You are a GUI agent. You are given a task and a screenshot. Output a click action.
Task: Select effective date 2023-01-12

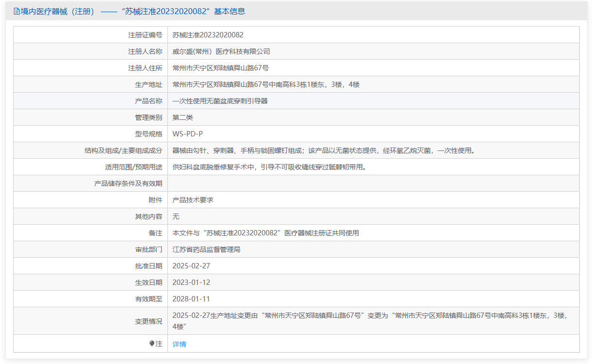click(x=191, y=282)
